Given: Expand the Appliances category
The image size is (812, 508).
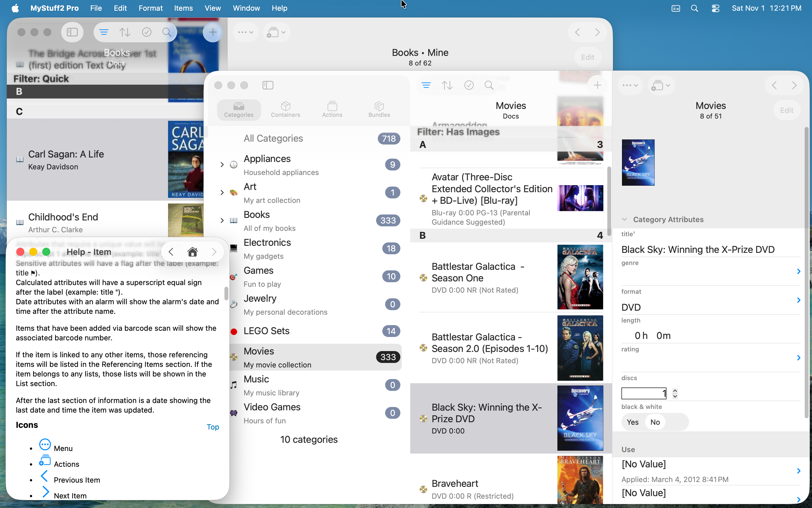Looking at the screenshot, I should coord(222,165).
